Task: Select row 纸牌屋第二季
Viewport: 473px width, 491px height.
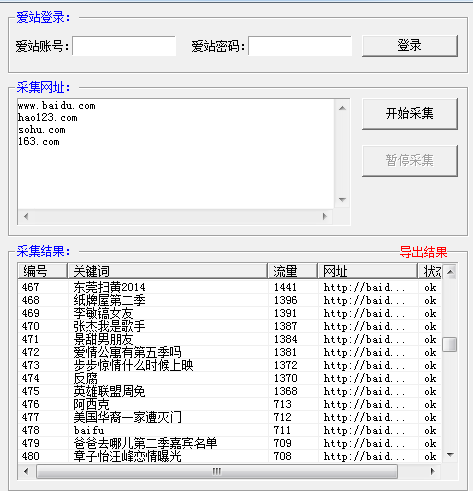Action: click(x=230, y=300)
